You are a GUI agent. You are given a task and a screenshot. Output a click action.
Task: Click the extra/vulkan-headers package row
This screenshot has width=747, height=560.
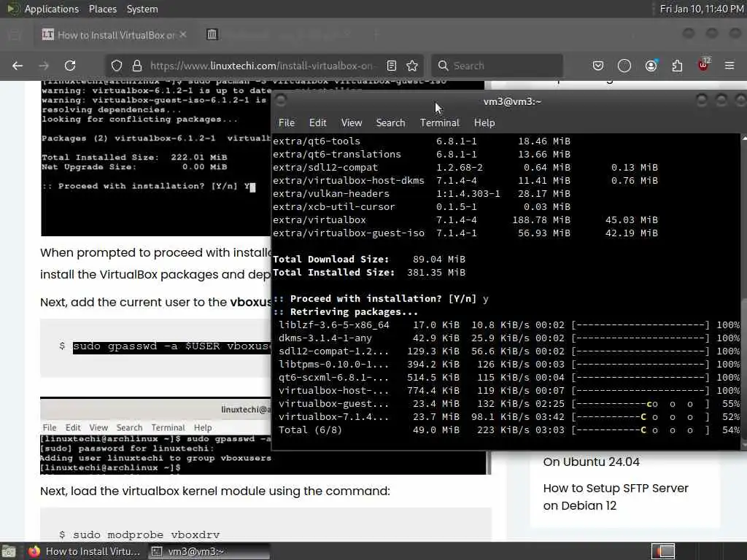click(421, 194)
